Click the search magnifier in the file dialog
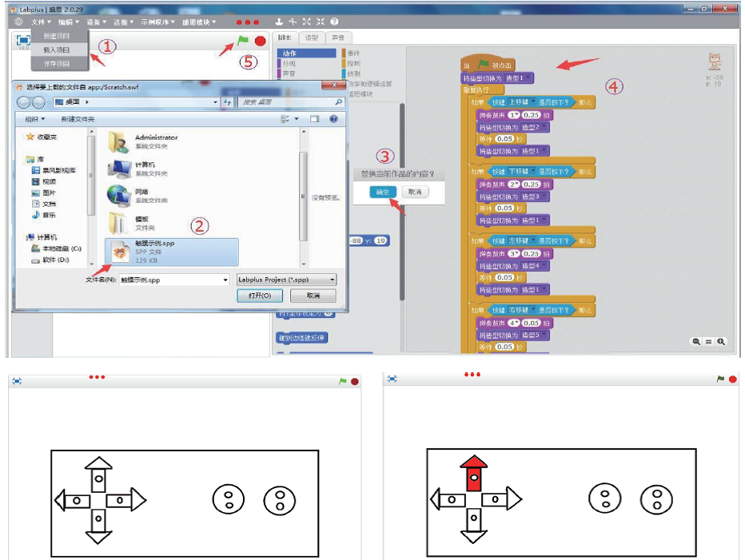 [338, 102]
